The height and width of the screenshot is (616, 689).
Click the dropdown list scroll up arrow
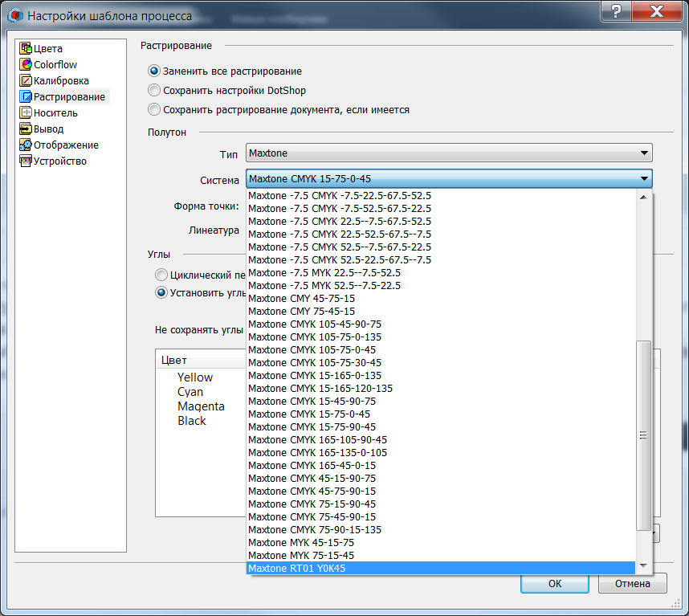(x=643, y=198)
